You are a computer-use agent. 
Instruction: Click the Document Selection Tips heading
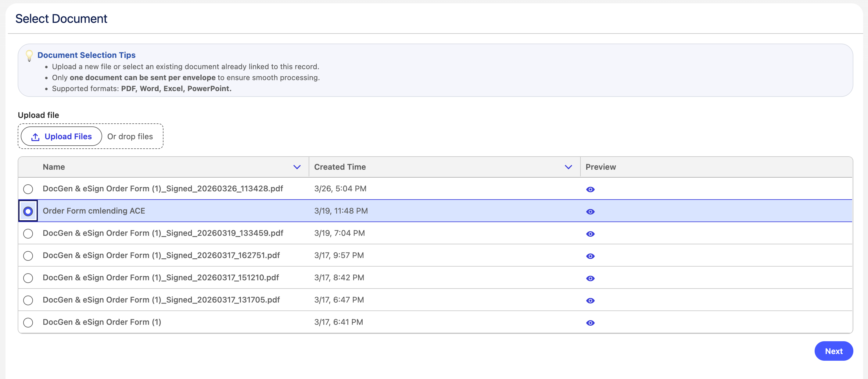[x=86, y=55]
